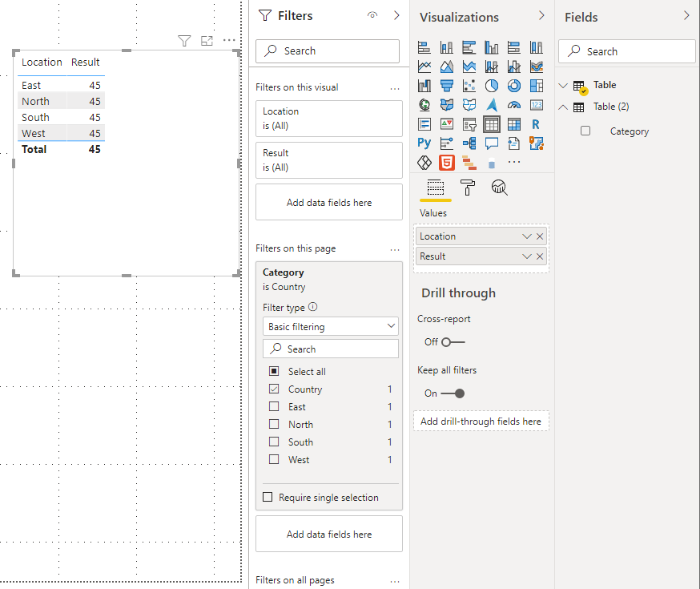Choose the gauge visual
700x589 pixels.
click(514, 105)
